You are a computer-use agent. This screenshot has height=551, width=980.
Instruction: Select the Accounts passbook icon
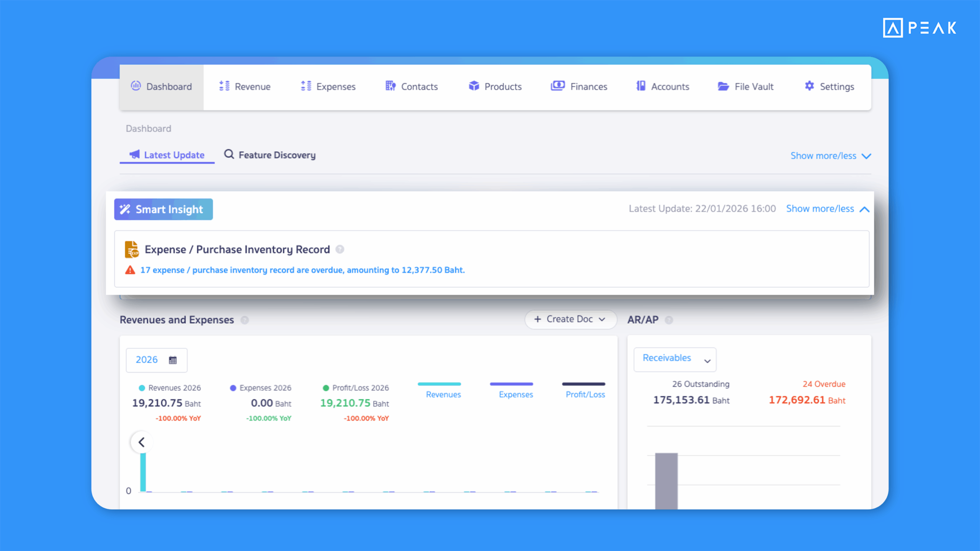click(x=640, y=86)
